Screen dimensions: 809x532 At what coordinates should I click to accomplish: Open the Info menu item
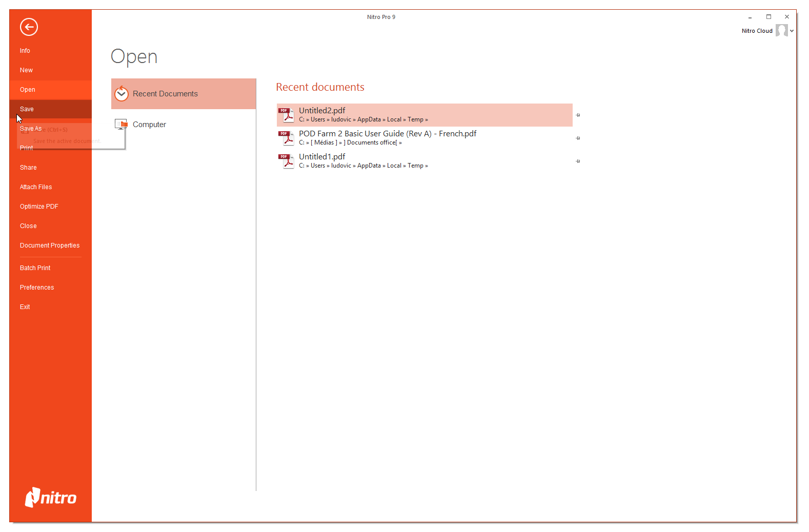pyautogui.click(x=50, y=51)
